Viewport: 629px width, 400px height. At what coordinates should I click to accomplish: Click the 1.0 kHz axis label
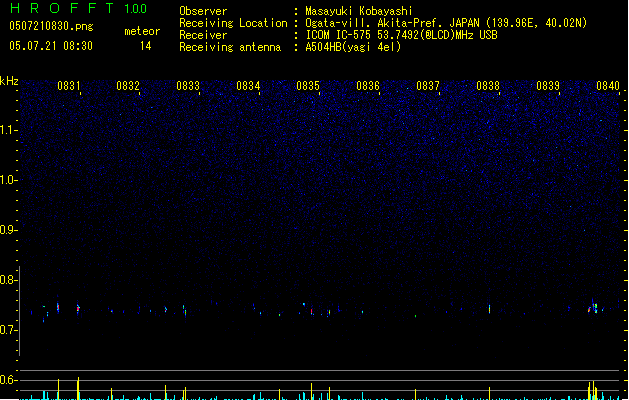click(x=8, y=180)
